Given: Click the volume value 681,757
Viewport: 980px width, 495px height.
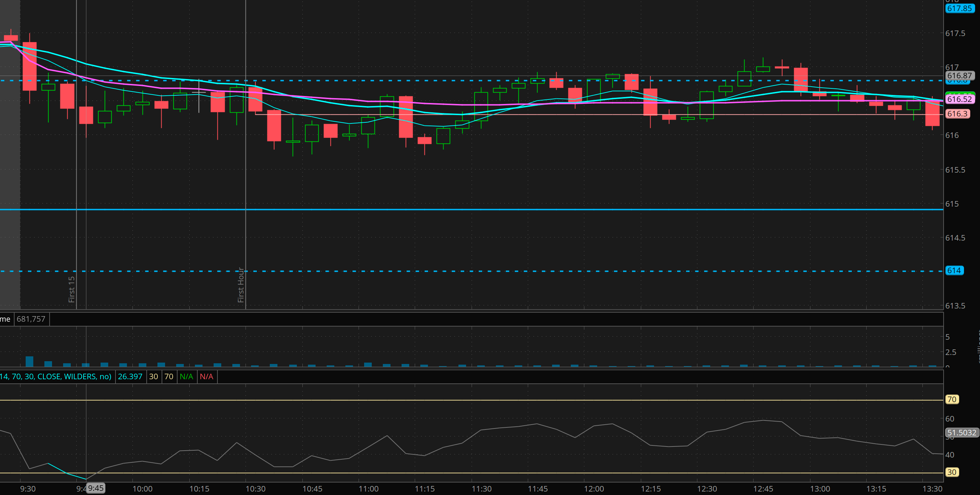Looking at the screenshot, I should [31, 319].
